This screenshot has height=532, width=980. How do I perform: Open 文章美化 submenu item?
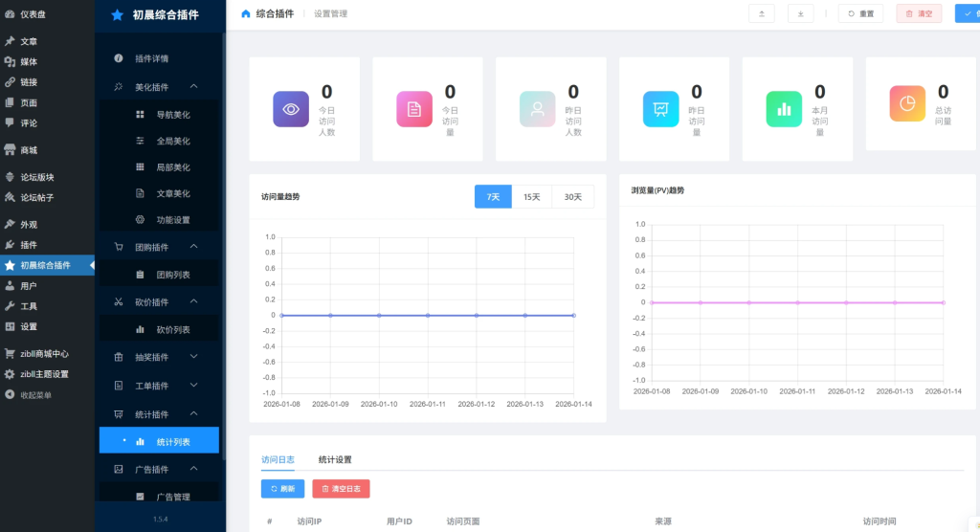coord(160,193)
